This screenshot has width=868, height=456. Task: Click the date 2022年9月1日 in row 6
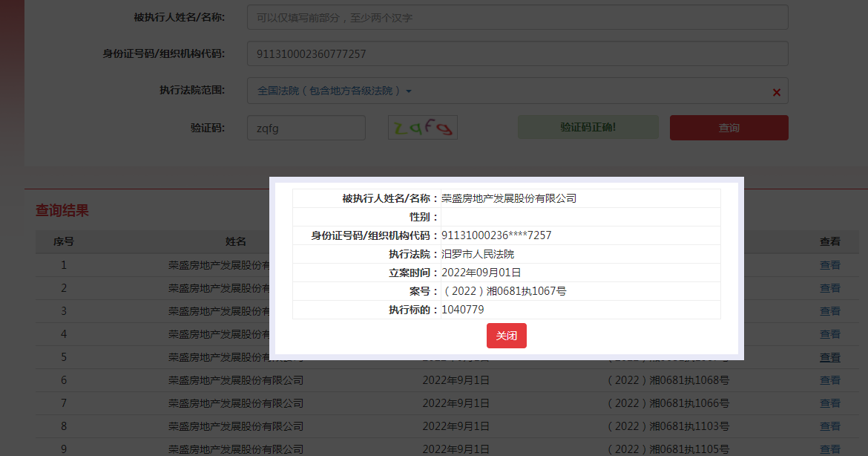456,381
